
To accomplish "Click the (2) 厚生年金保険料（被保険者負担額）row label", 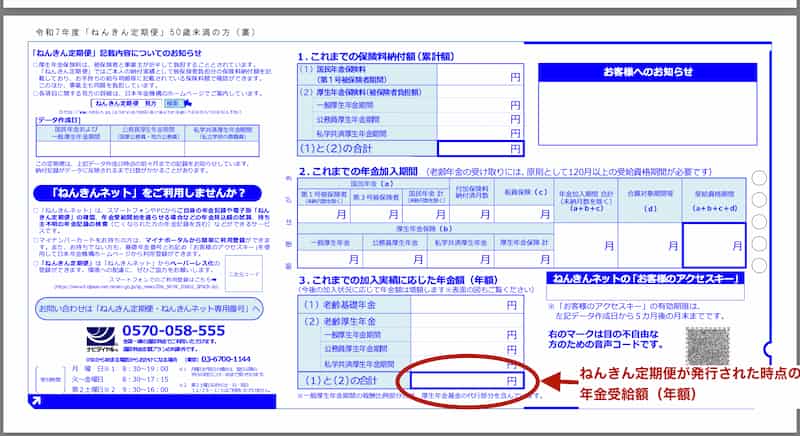I will [367, 92].
